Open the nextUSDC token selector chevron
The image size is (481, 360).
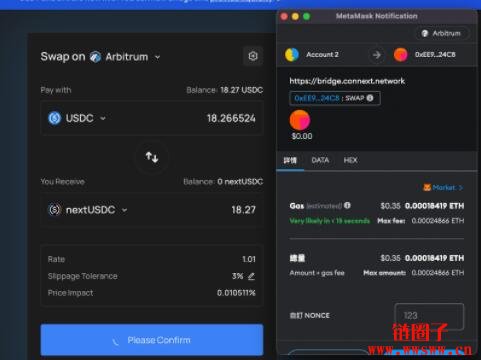(x=125, y=210)
